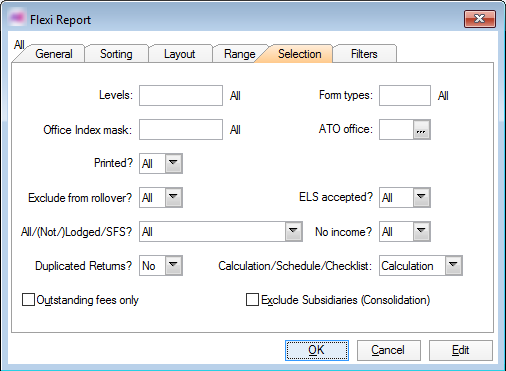Expand the Printed? dropdown
The height and width of the screenshot is (371, 506).
174,163
